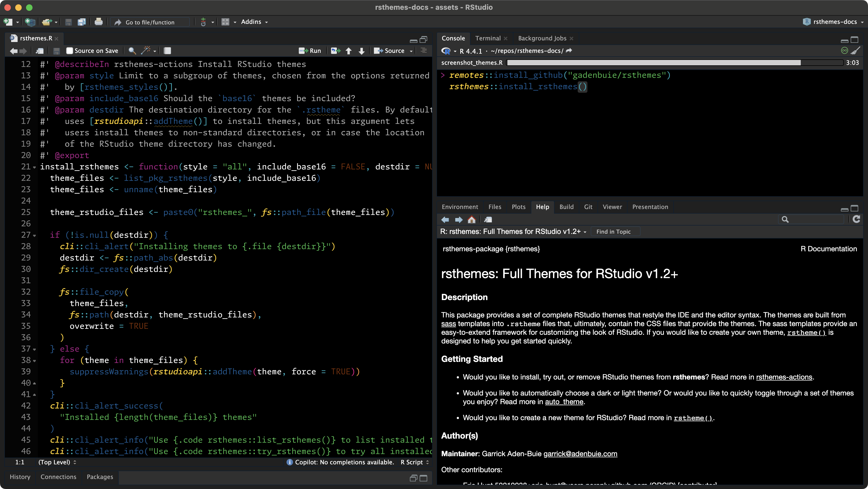The width and height of the screenshot is (868, 489).
Task: Open the rsthemes-actions help link
Action: pyautogui.click(x=784, y=377)
